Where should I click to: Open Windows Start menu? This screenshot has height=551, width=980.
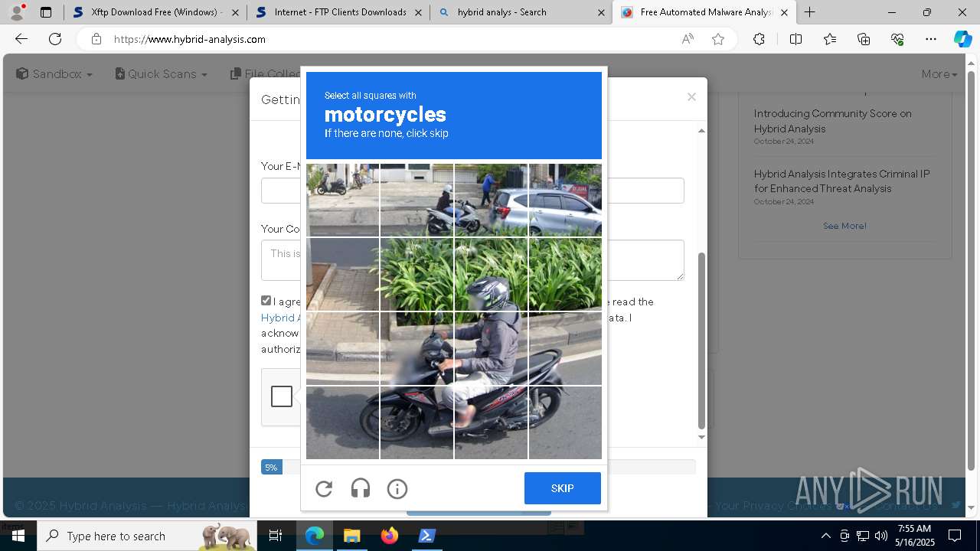coord(18,536)
